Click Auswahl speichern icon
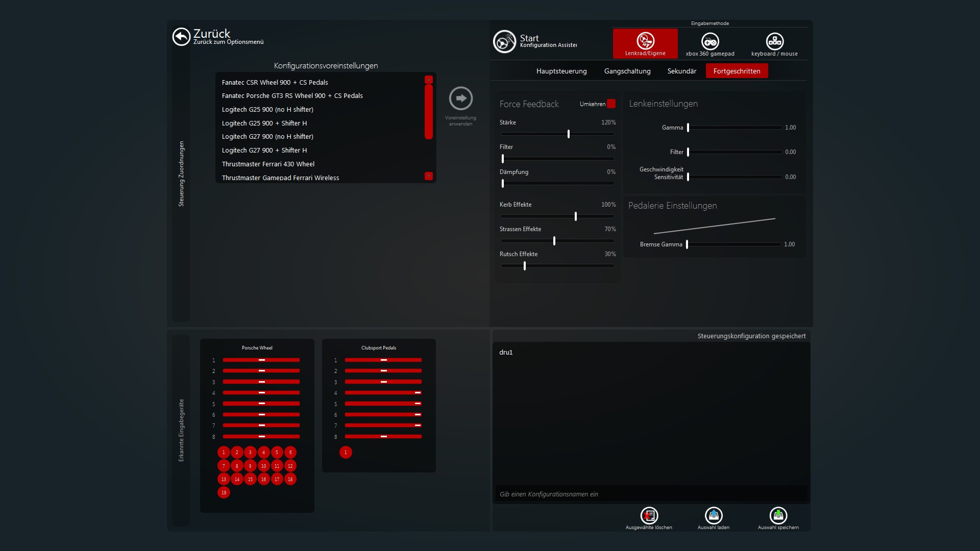980x551 pixels. pos(778,516)
